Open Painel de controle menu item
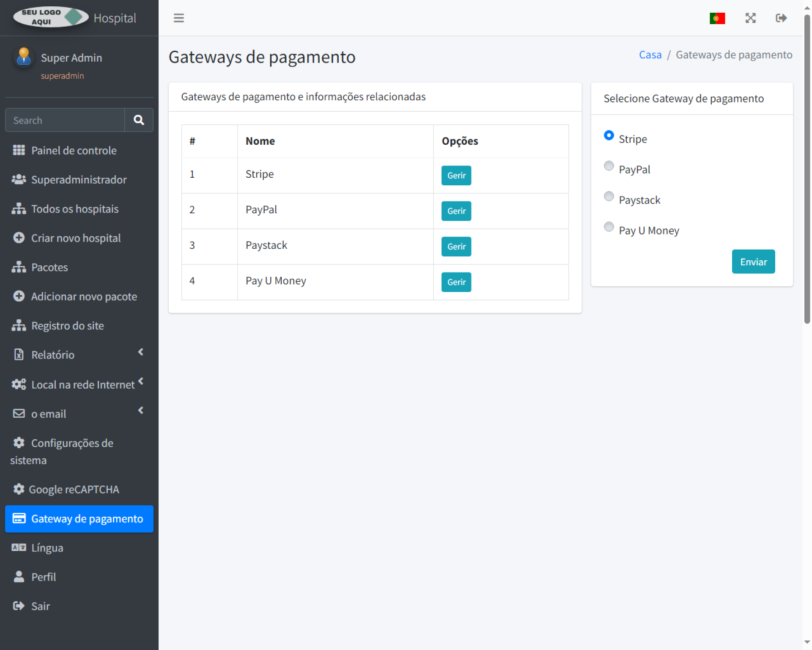The image size is (812, 650). pos(74,151)
